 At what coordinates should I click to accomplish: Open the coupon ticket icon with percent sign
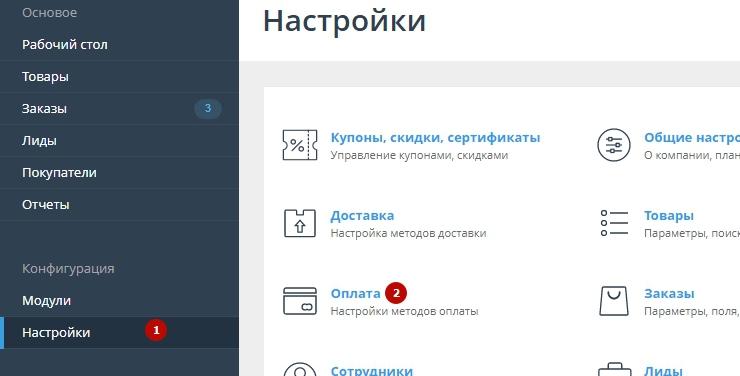click(x=300, y=145)
